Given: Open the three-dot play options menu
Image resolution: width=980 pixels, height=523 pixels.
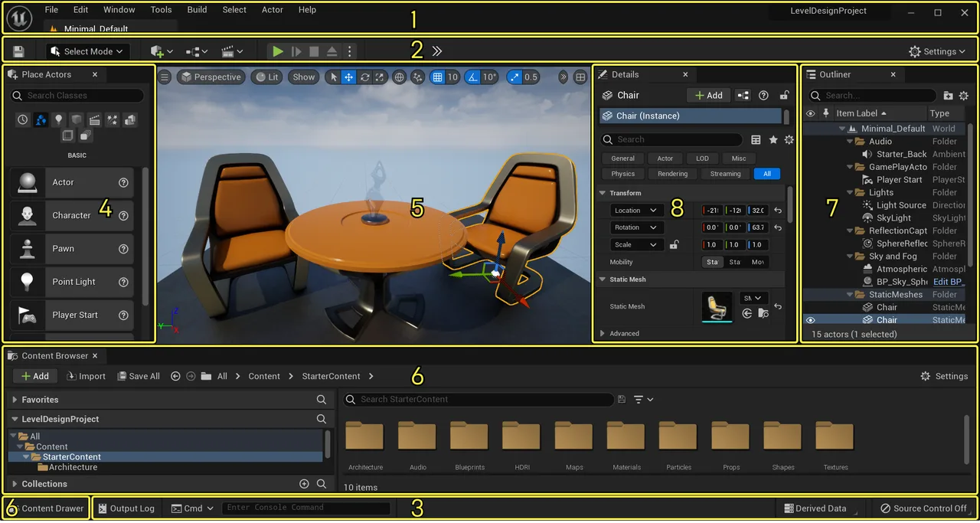Looking at the screenshot, I should 350,51.
